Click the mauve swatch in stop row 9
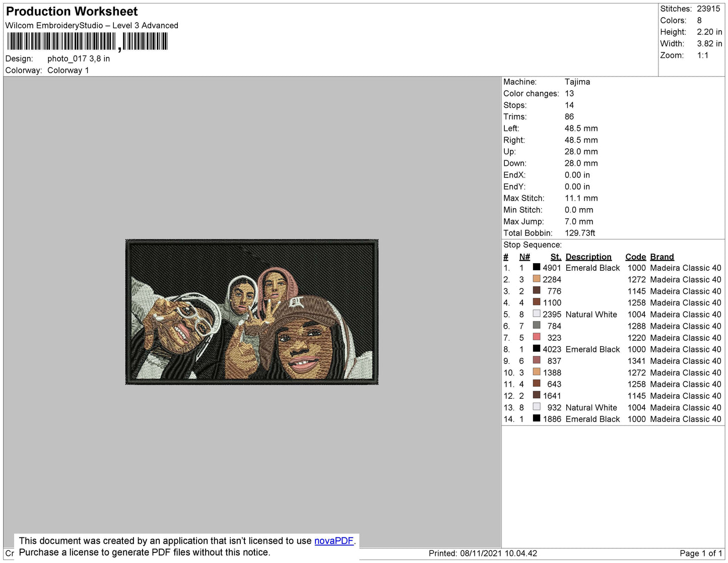The width and height of the screenshot is (728, 563). [537, 360]
